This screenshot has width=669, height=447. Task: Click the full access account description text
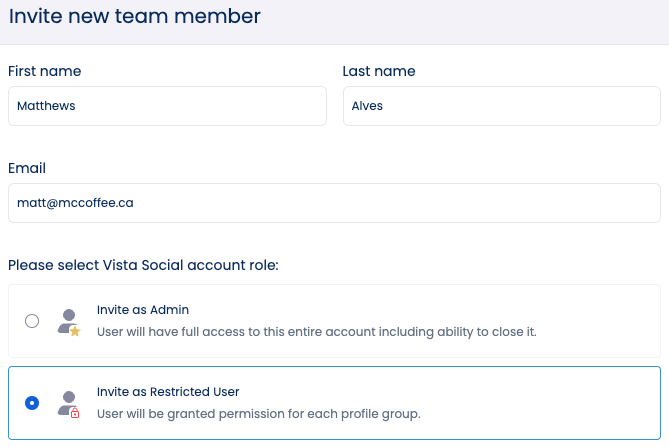tap(317, 332)
